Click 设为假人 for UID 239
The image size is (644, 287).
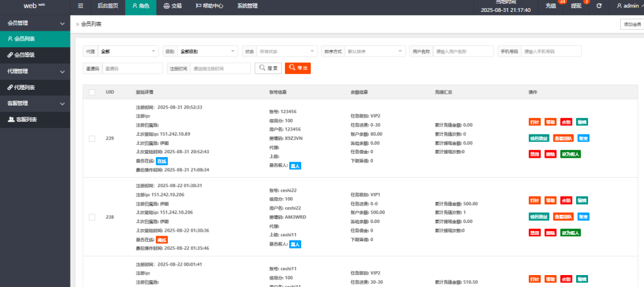570,154
